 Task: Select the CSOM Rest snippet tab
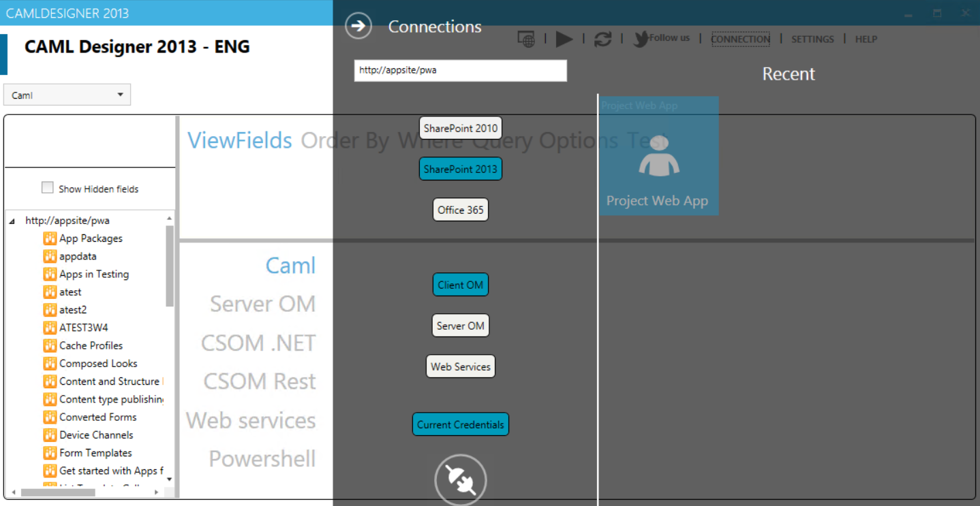[260, 381]
